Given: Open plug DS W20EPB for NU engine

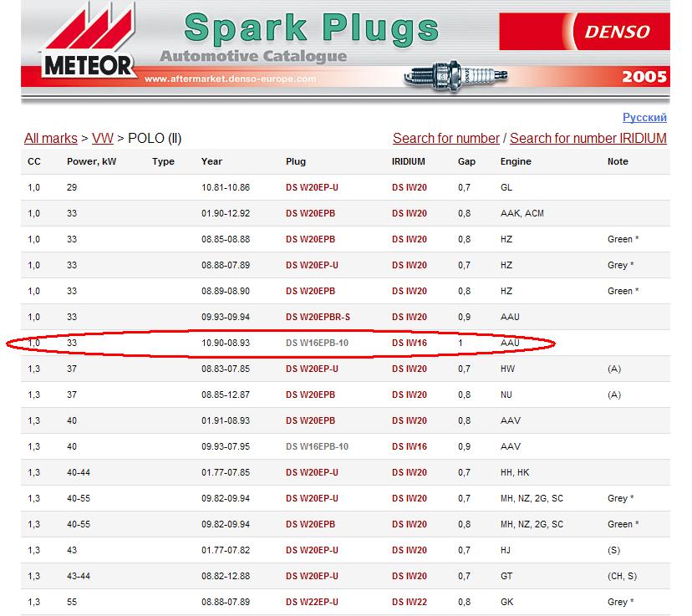Looking at the screenshot, I should (x=310, y=395).
